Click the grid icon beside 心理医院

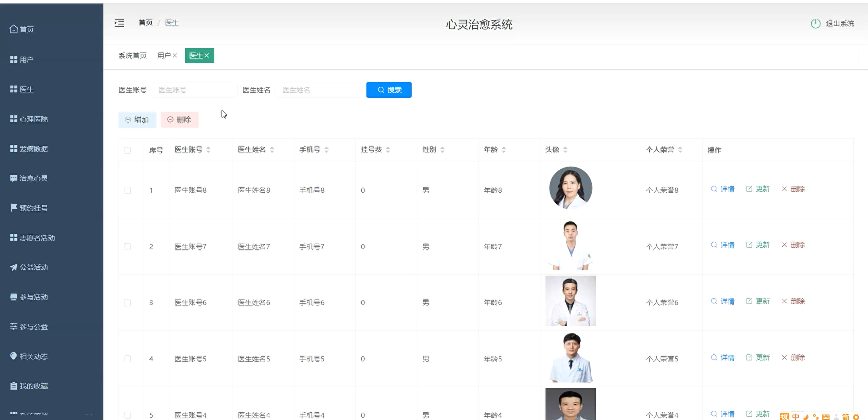[13, 119]
